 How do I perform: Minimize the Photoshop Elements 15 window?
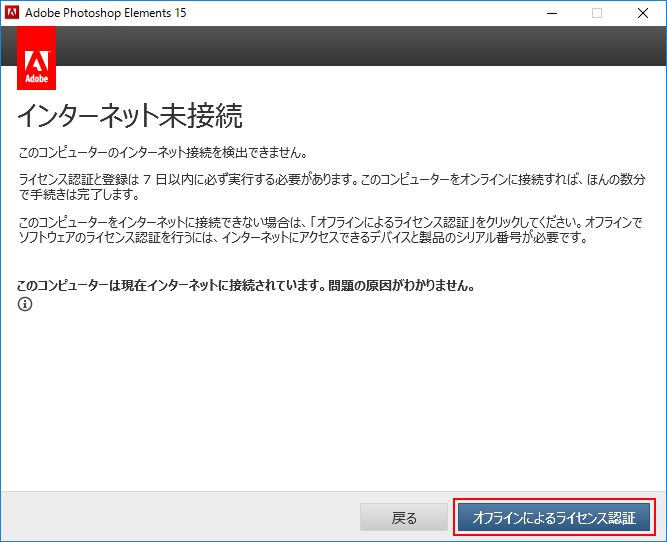click(x=552, y=13)
